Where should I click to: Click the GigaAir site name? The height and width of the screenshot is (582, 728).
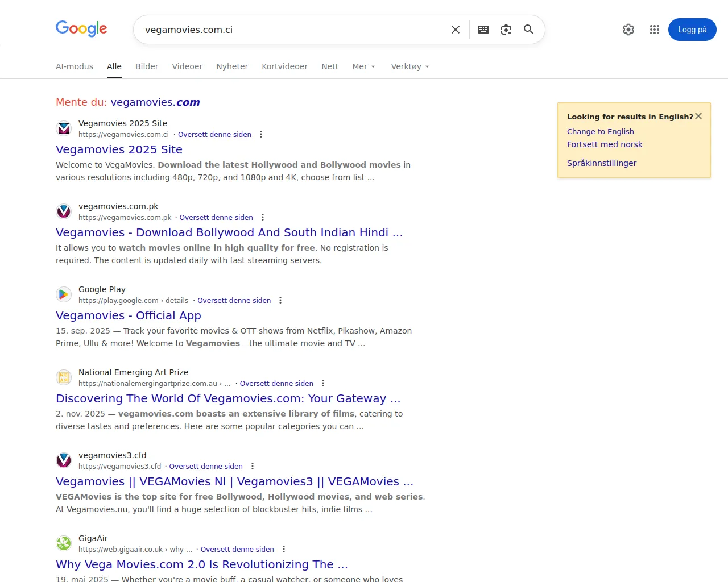tap(93, 538)
